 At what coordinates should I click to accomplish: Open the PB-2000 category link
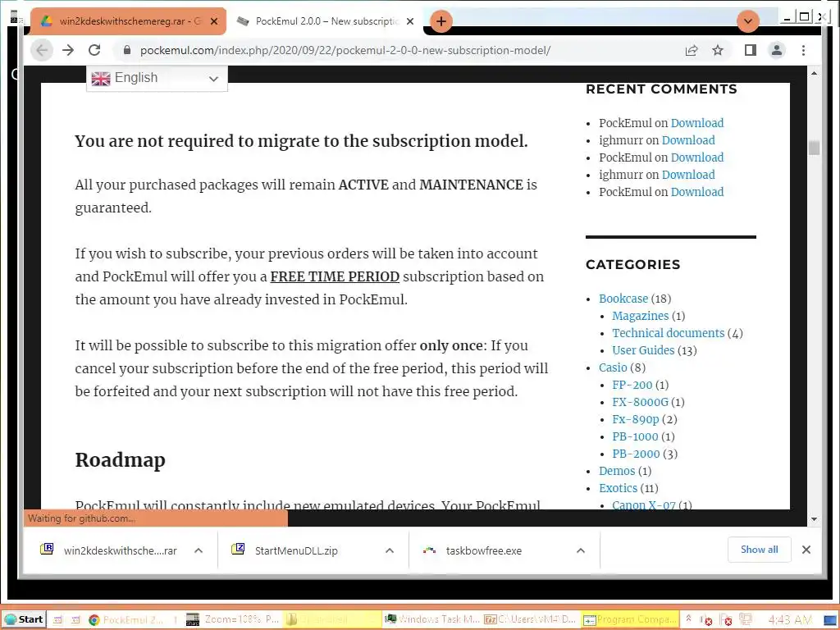point(636,453)
